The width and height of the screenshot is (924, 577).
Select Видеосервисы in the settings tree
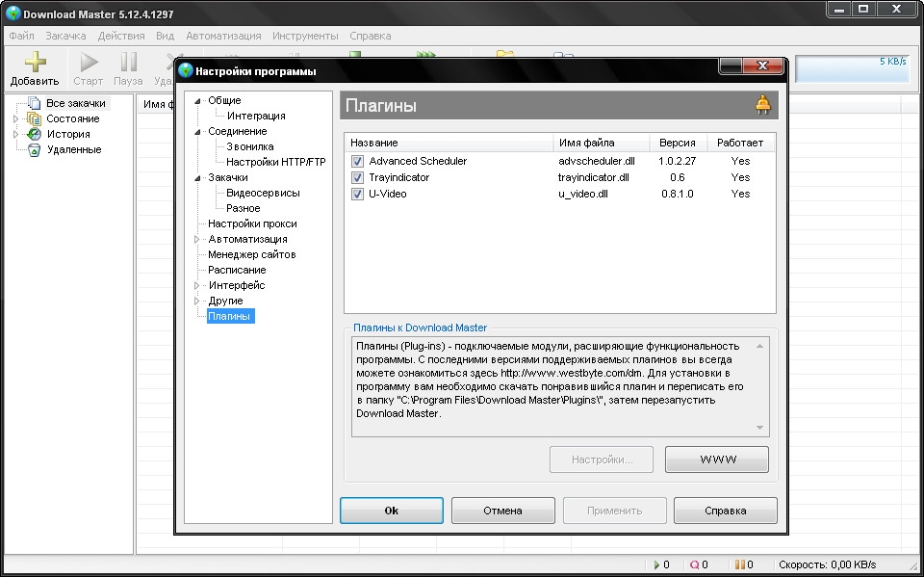point(263,193)
